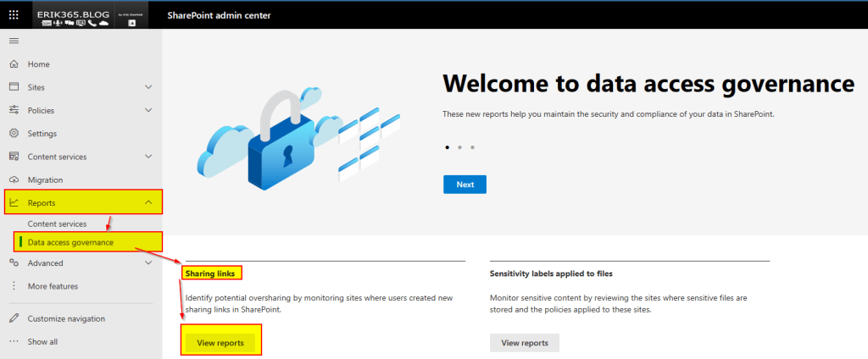The width and height of the screenshot is (868, 359).
Task: Click the Next button
Action: point(465,185)
